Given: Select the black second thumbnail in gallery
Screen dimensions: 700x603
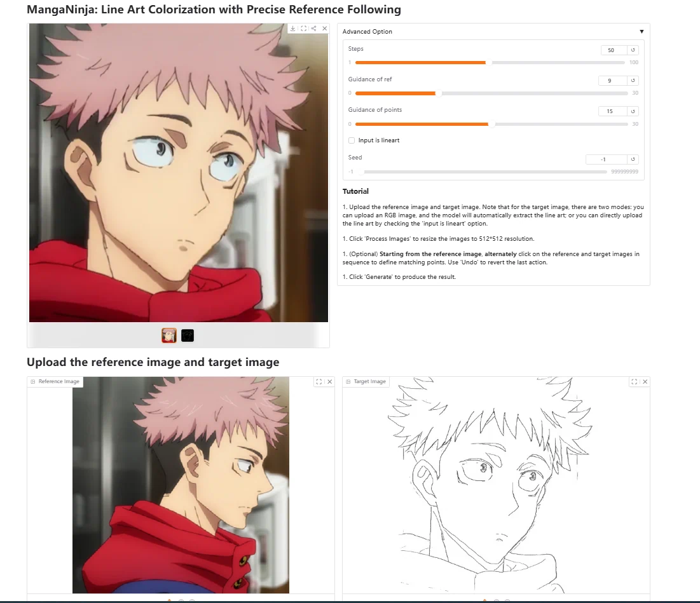Looking at the screenshot, I should [x=188, y=335].
